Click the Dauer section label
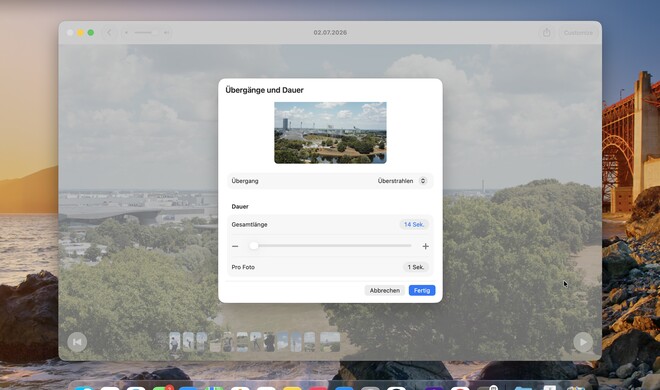 [x=240, y=207]
